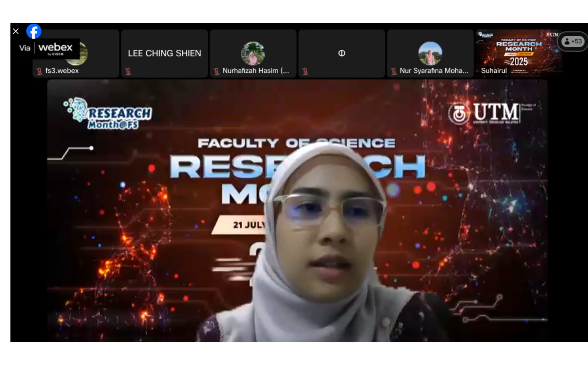
Task: Click muted mic icon beside Nur Syarafina
Action: pyautogui.click(x=394, y=71)
